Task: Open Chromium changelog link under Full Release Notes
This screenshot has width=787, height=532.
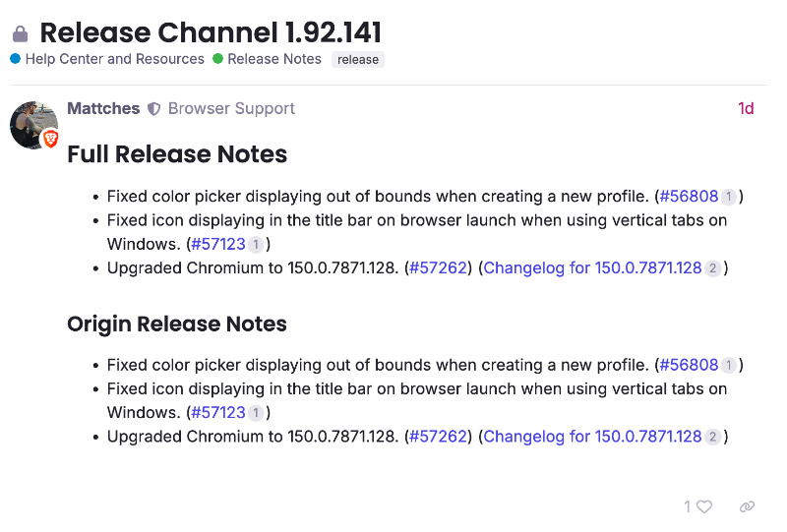Action: tap(592, 268)
